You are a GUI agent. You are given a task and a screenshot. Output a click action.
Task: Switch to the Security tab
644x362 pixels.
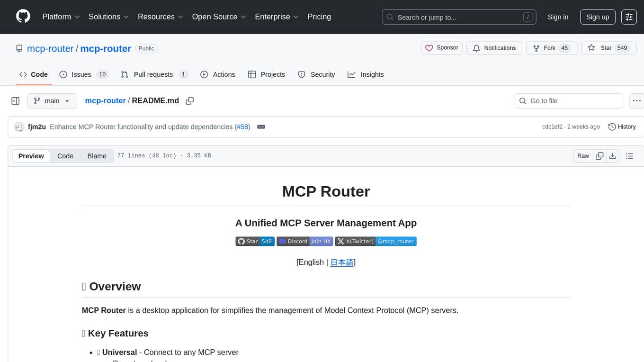316,74
